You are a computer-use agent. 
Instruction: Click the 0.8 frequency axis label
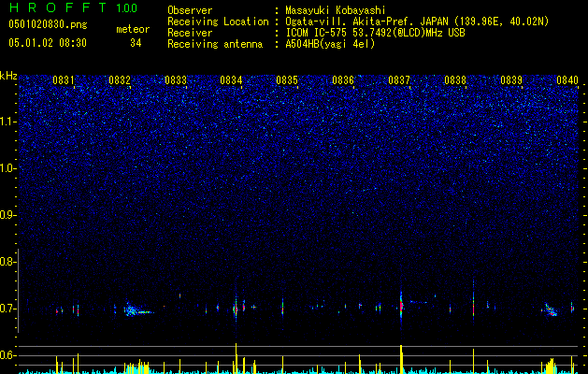coord(7,262)
